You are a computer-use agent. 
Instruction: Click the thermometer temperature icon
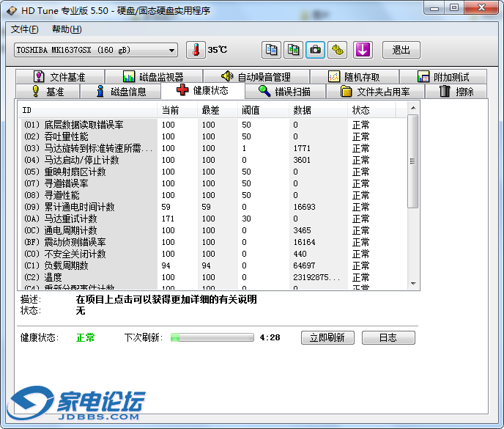click(196, 50)
